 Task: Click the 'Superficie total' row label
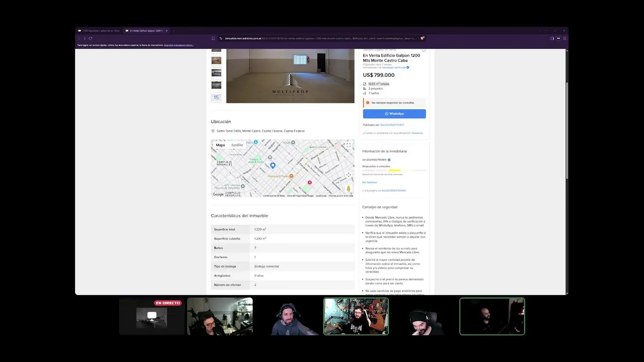click(224, 229)
